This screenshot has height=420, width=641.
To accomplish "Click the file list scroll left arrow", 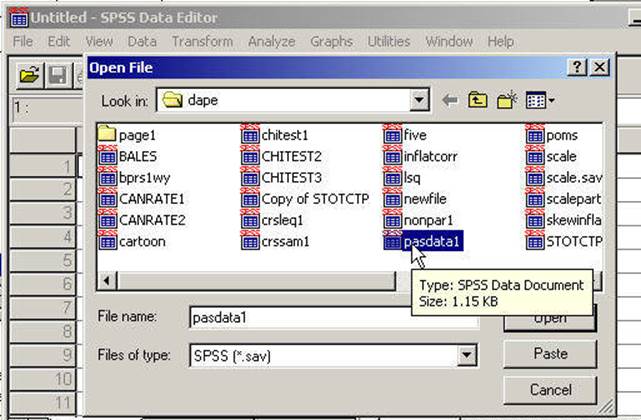I will [107, 281].
